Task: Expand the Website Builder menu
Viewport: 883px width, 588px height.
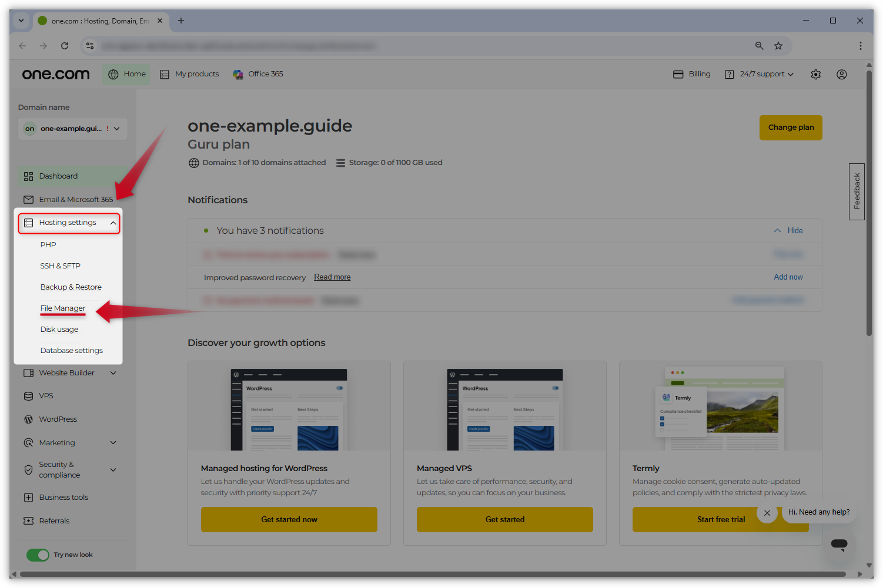Action: (x=113, y=372)
